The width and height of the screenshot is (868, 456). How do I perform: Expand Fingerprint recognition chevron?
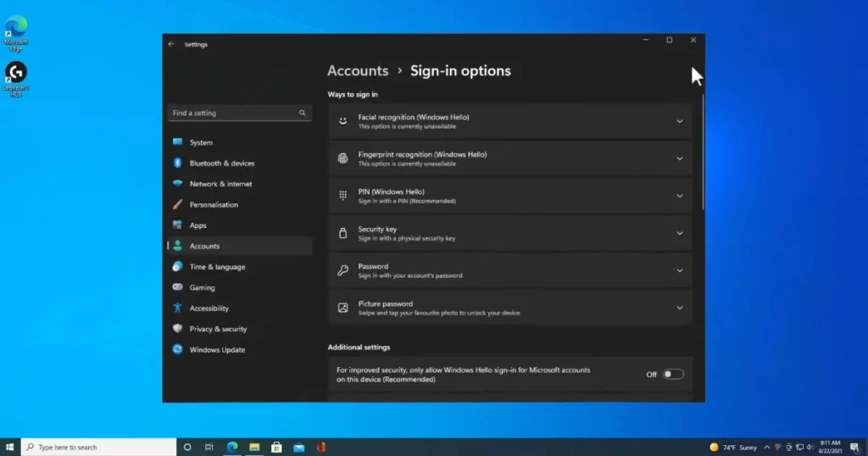680,158
